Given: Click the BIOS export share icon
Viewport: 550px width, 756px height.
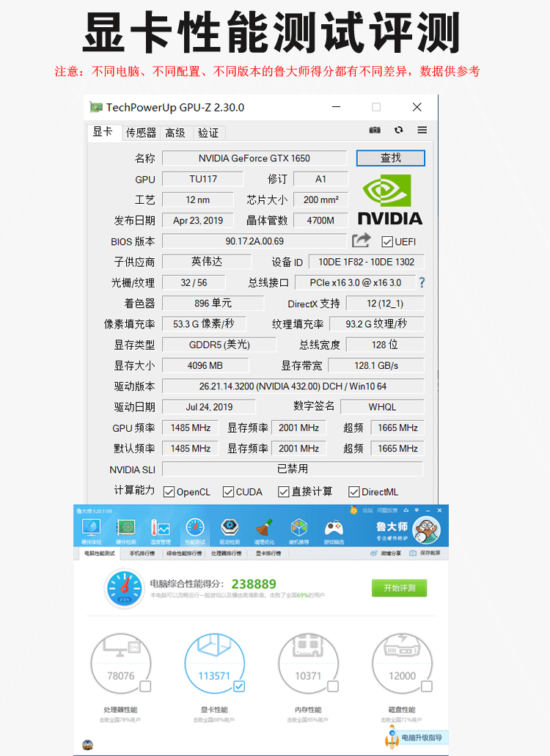Looking at the screenshot, I should [361, 240].
